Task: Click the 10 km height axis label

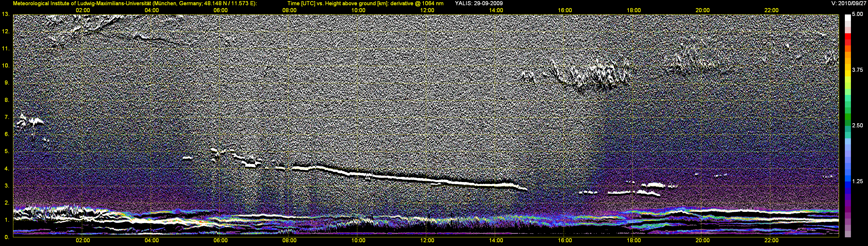Action: pos(5,65)
